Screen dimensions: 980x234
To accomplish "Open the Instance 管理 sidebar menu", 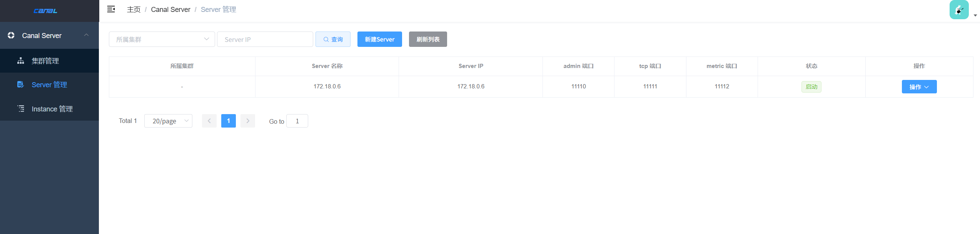I will [x=49, y=109].
